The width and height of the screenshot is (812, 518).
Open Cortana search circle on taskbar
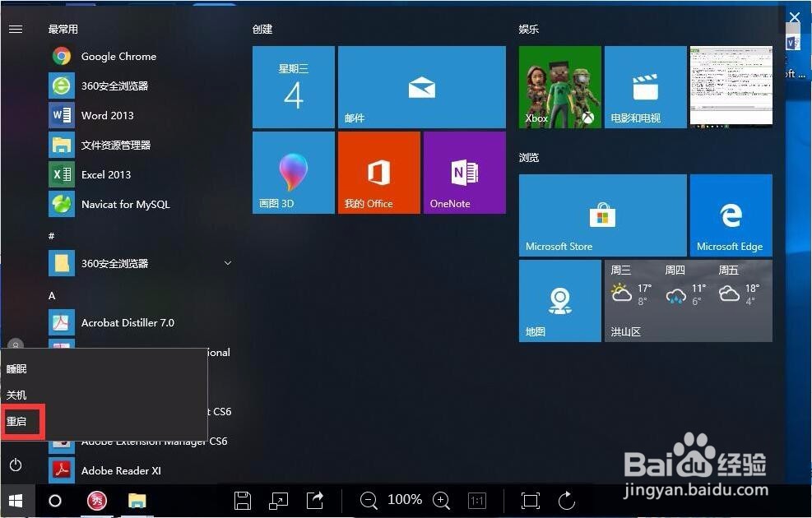pyautogui.click(x=55, y=501)
